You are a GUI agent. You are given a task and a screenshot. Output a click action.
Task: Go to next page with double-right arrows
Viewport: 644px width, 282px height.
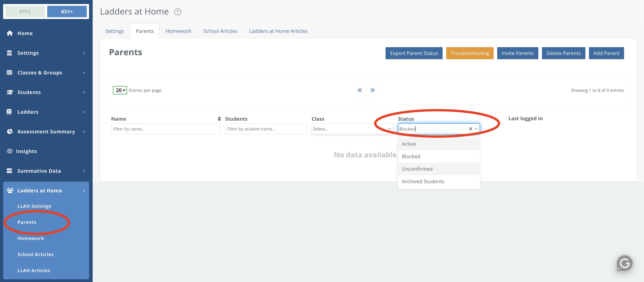(x=372, y=90)
